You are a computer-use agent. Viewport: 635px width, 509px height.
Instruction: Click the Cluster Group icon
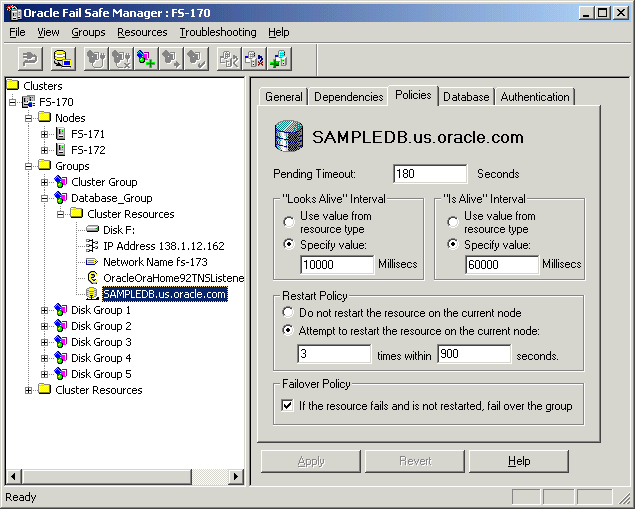pos(60,182)
